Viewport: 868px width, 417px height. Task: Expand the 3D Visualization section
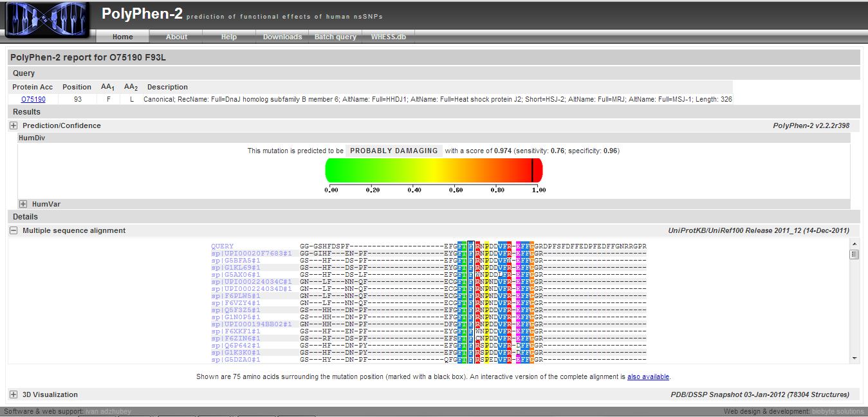coord(14,394)
